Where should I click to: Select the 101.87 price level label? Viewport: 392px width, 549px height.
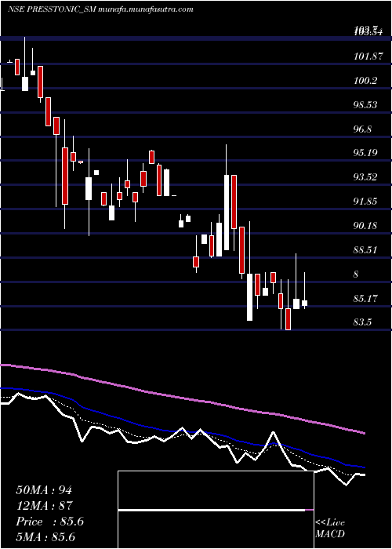(x=368, y=56)
